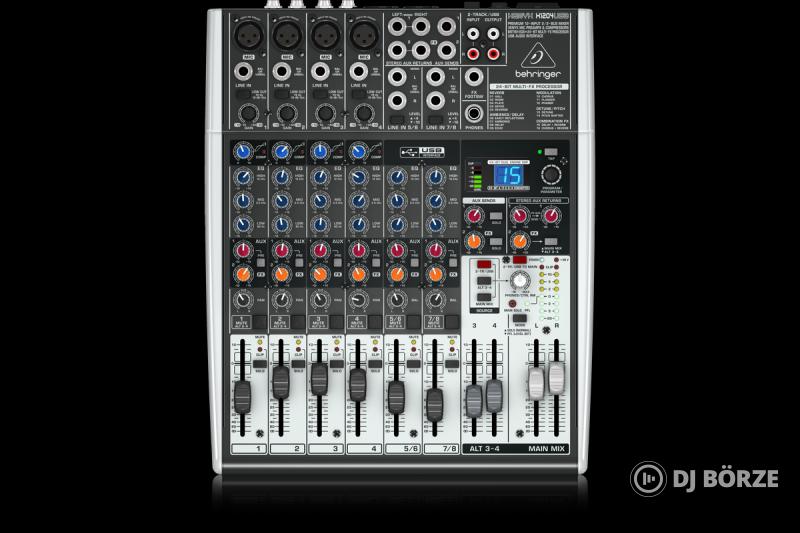Turn channel 1 GAIN knob
Viewport: 800px width, 533px height.
pyautogui.click(x=248, y=113)
